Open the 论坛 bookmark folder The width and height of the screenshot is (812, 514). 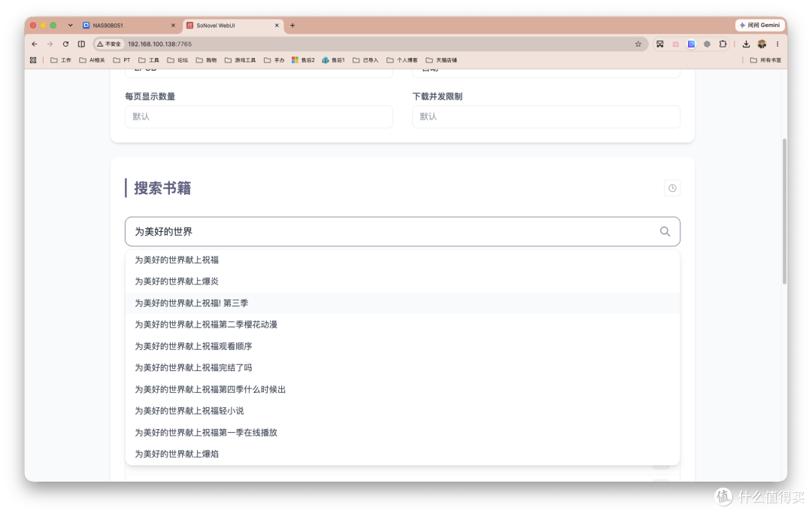[177, 60]
